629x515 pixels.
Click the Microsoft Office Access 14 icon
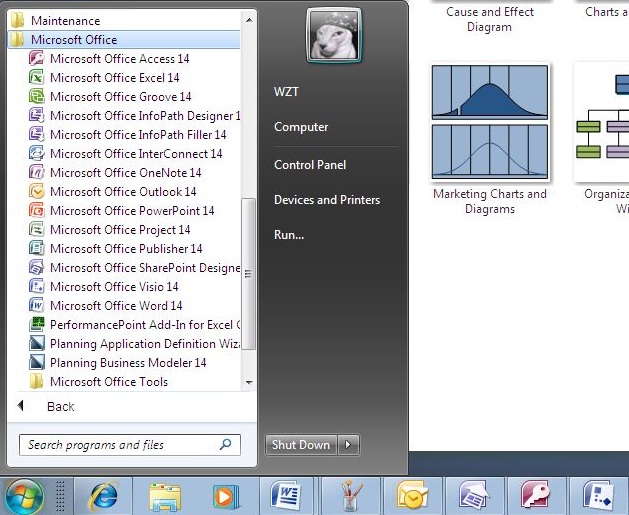tap(37, 59)
